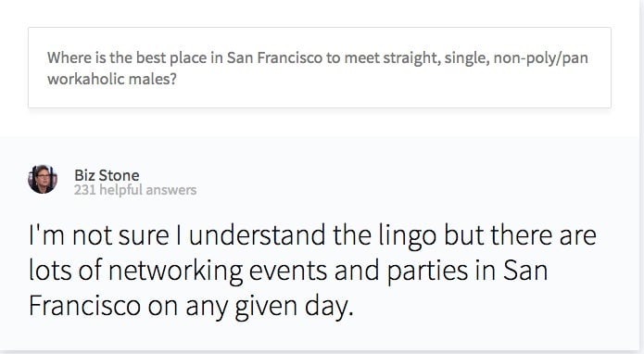The height and width of the screenshot is (354, 644).
Task: Click the term 'non-poly/pan' in the question
Action: tap(540, 57)
